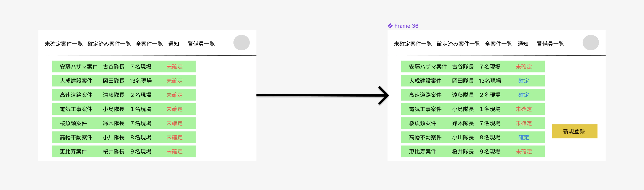
Task: Click the gray avatar circle in Frame 36
Action: (590, 43)
